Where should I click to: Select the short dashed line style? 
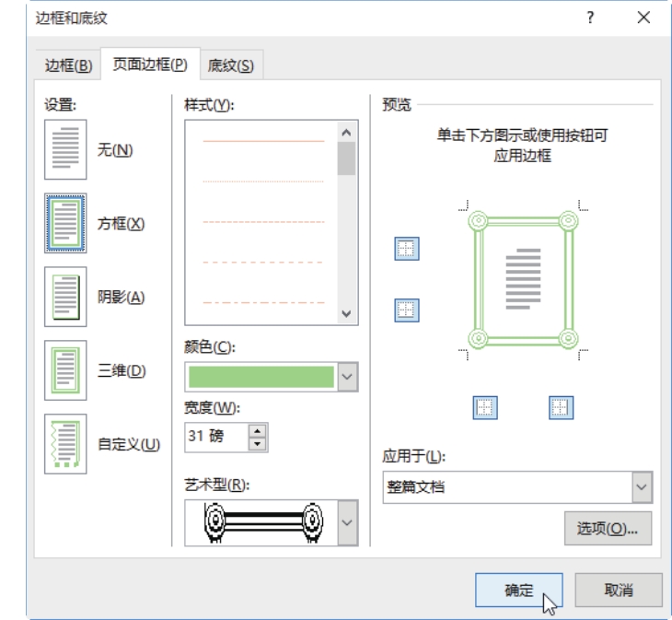pyautogui.click(x=263, y=222)
